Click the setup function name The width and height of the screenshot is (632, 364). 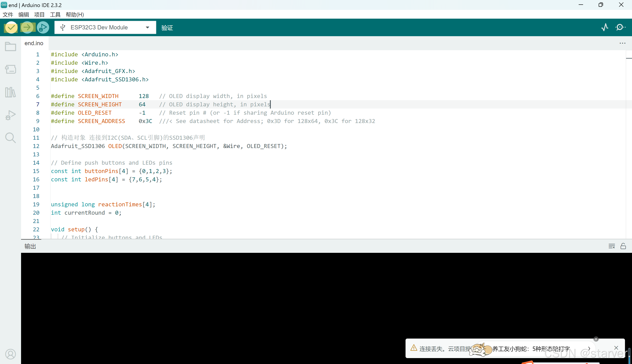tap(76, 229)
